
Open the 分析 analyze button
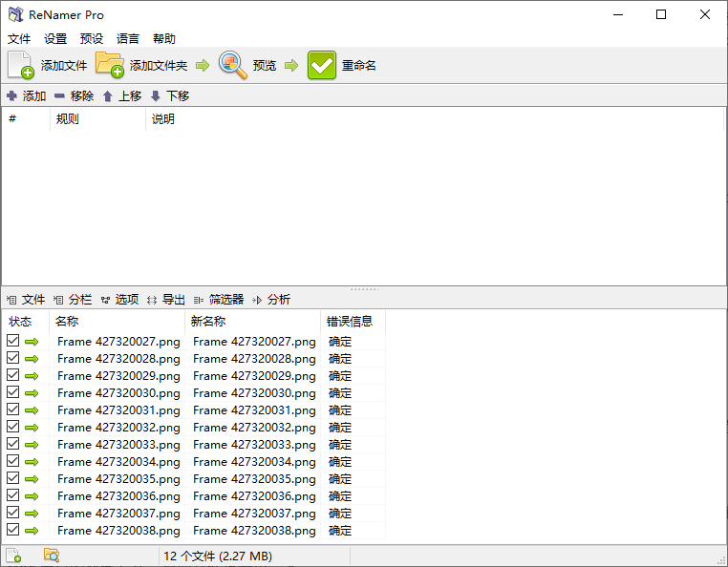pos(271,300)
